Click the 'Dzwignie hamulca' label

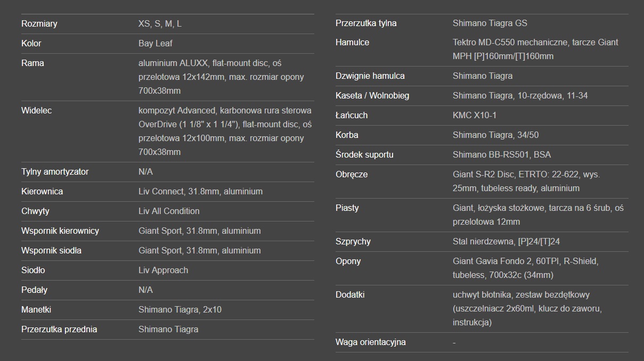(370, 76)
